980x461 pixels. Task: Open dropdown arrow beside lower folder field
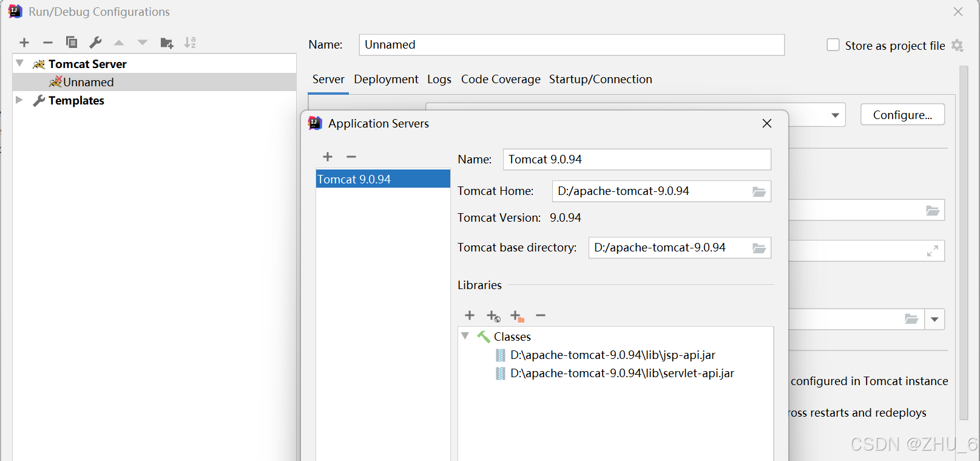point(934,319)
